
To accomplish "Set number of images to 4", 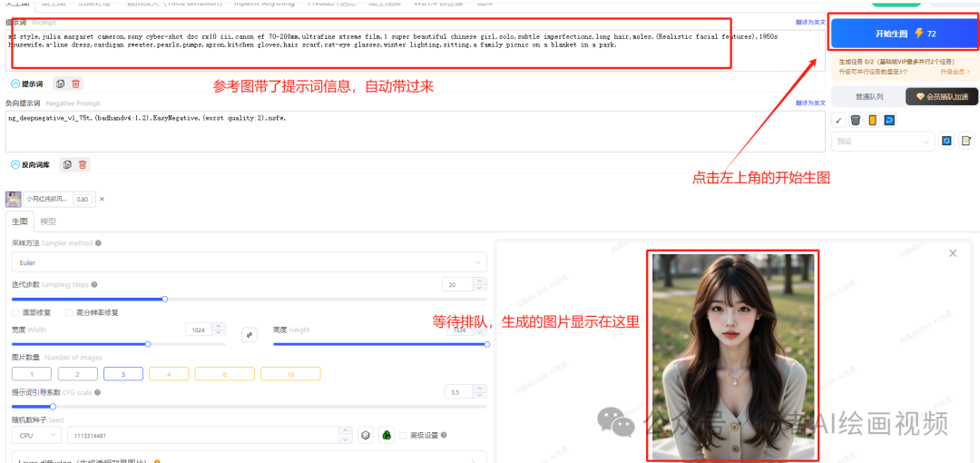I will (169, 373).
